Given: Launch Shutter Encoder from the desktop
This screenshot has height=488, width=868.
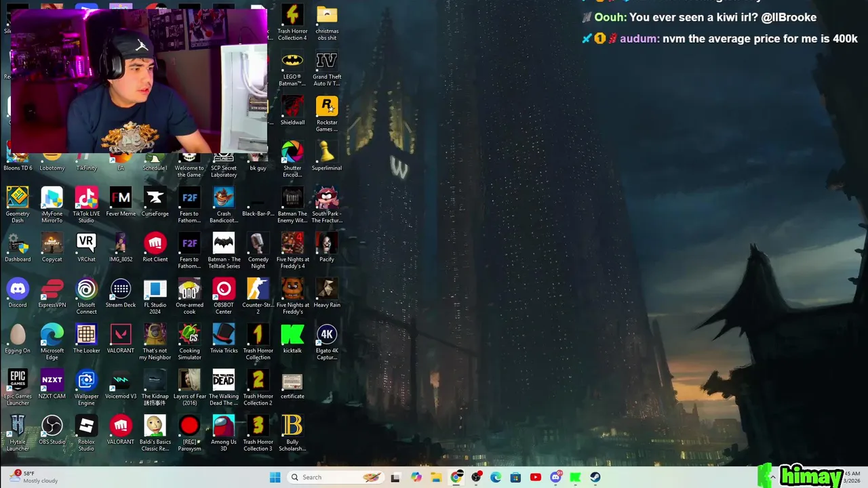Looking at the screenshot, I should [292, 159].
